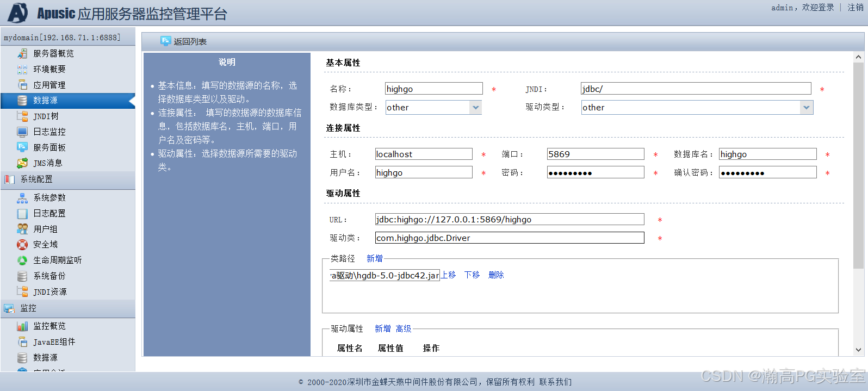
Task: Click the 密码 input field
Action: (596, 172)
